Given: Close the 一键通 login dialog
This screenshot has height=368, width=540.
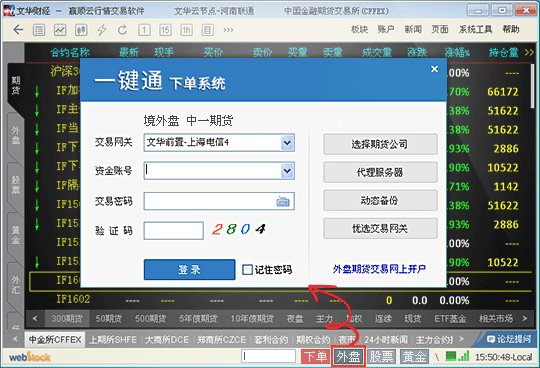Looking at the screenshot, I should pos(435,69).
